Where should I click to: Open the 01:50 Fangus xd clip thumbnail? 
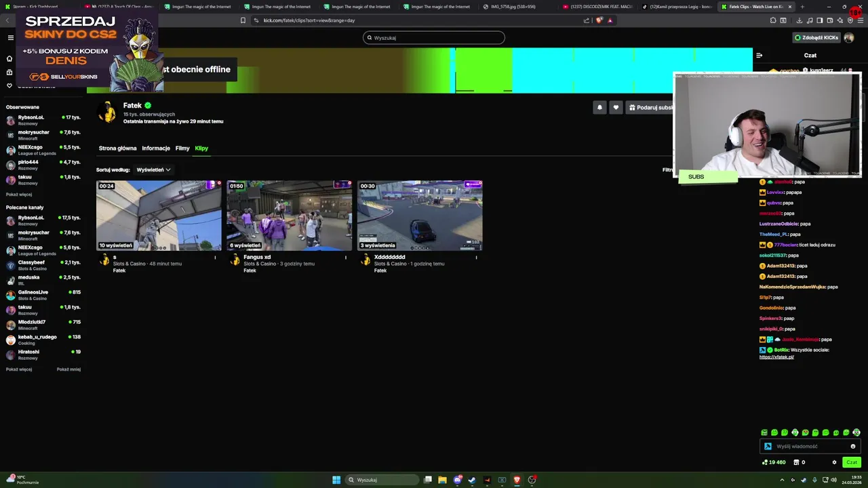click(x=290, y=216)
